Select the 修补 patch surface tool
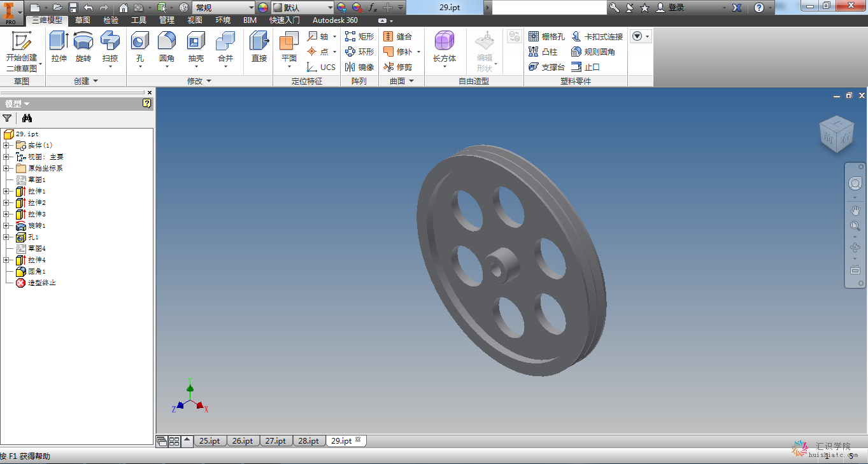 [398, 52]
